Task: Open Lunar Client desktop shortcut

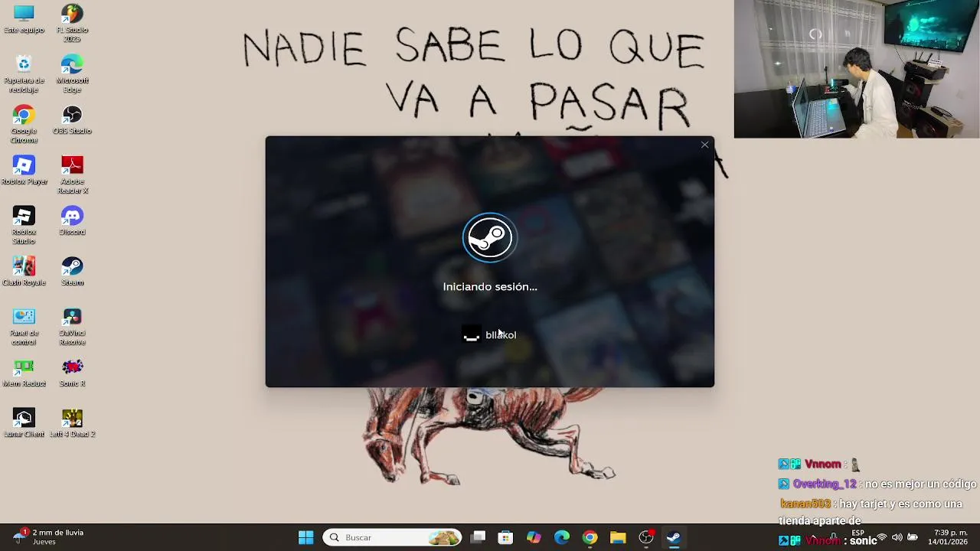Action: click(24, 423)
